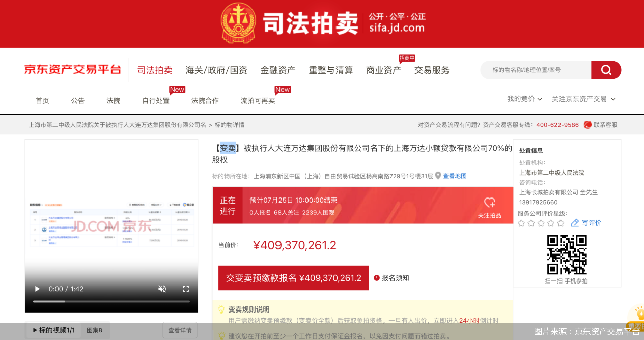Open 查看地图 link
Screen dimensions: 644x340
pos(455,176)
